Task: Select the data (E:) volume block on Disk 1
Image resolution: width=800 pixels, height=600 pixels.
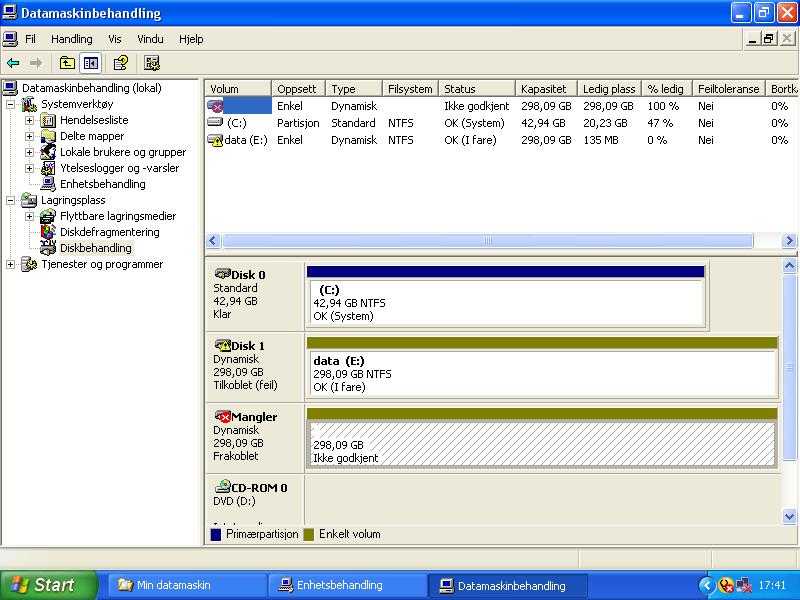Action: [x=542, y=367]
